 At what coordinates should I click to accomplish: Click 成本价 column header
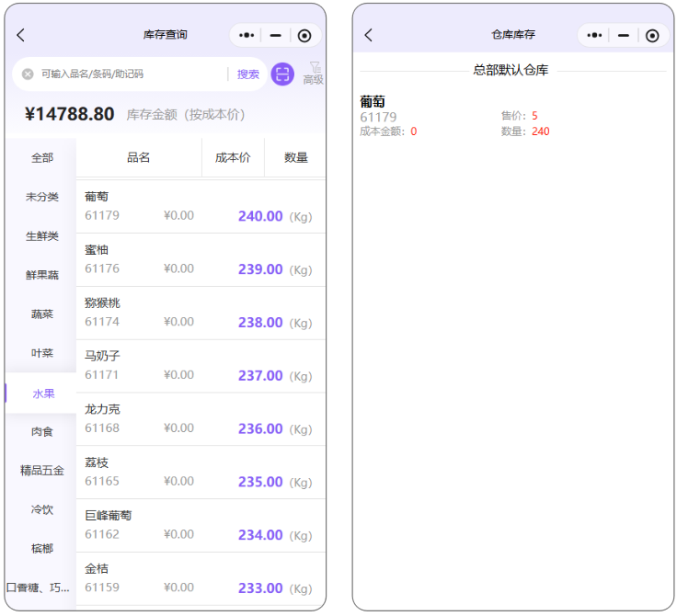pyautogui.click(x=233, y=158)
